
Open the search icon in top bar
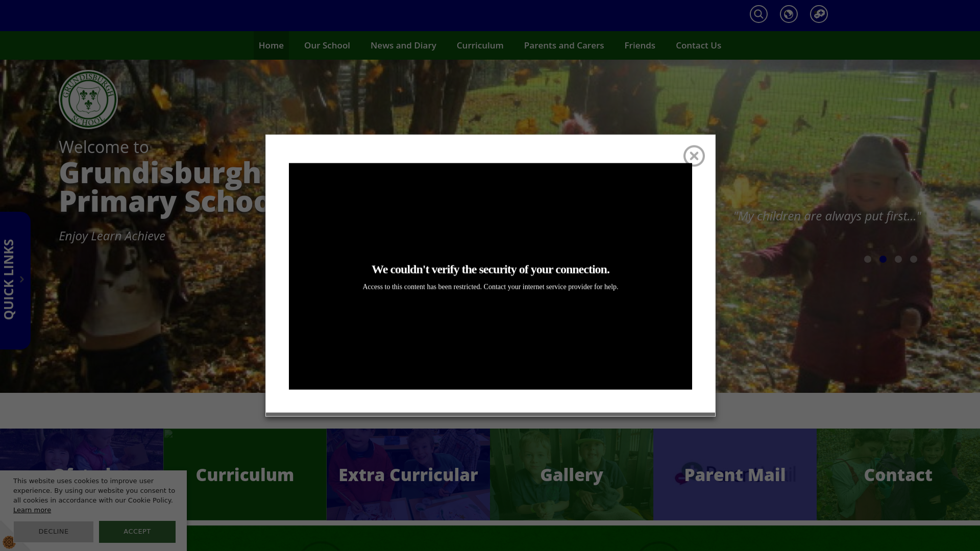tap(758, 14)
